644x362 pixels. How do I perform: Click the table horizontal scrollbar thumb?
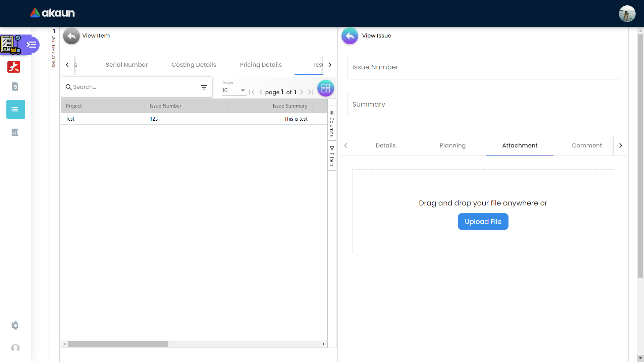118,344
